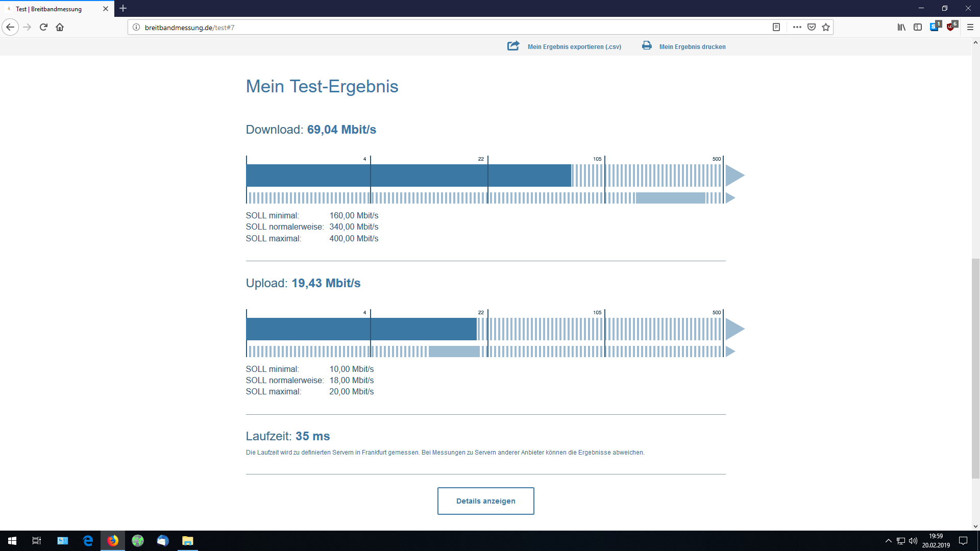Click the printer icon
The width and height of the screenshot is (980, 551).
coord(647,45)
